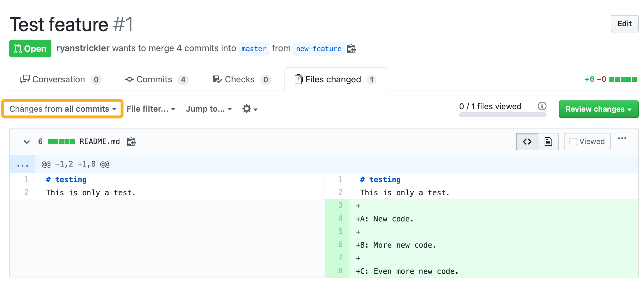Switch to rich diff document view icon
644x286 pixels.
[548, 142]
